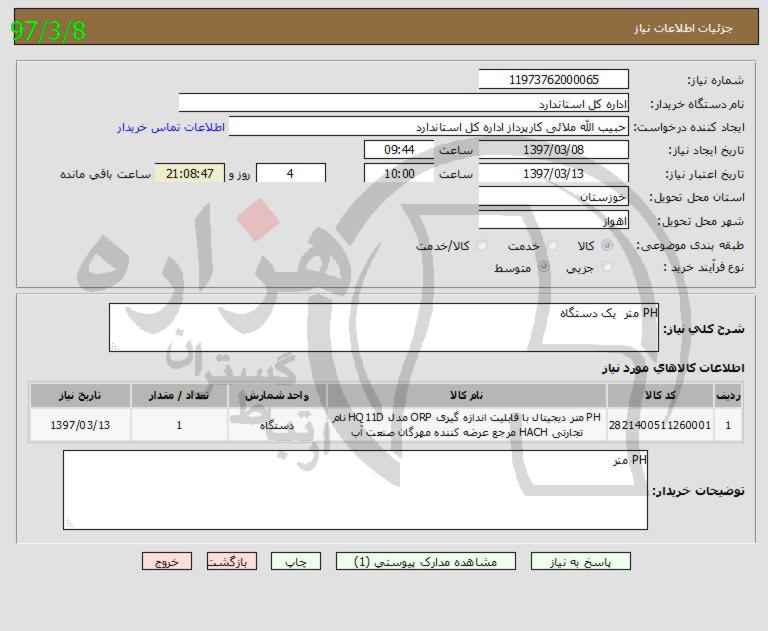Image resolution: width=768 pixels, height=631 pixels.
Task: Select the کالا/خدمت radio button
Action: tap(482, 245)
